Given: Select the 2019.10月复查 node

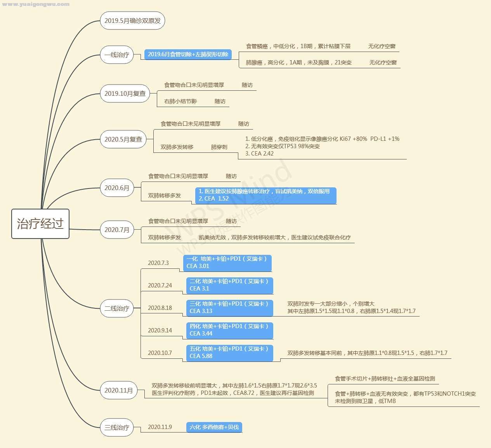Looking at the screenshot, I should tap(125, 93).
